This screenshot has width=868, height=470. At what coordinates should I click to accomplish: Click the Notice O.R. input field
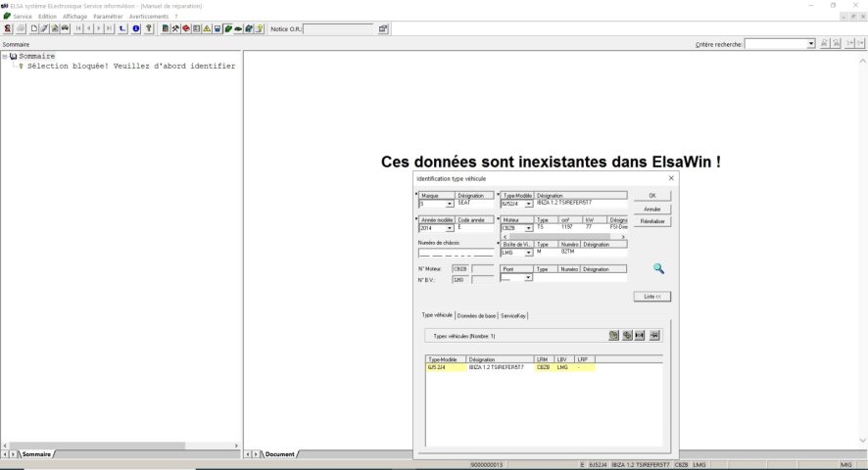338,28
